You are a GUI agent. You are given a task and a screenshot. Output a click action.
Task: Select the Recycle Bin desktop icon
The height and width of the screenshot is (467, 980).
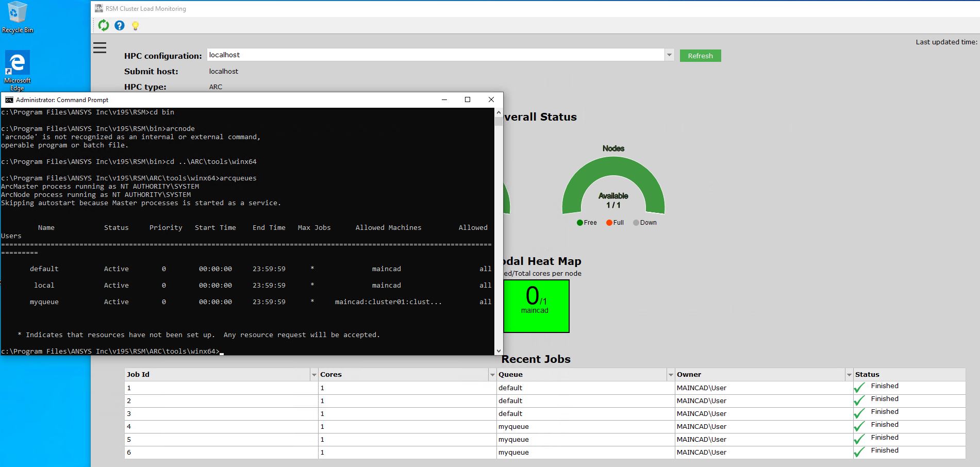pos(17,17)
